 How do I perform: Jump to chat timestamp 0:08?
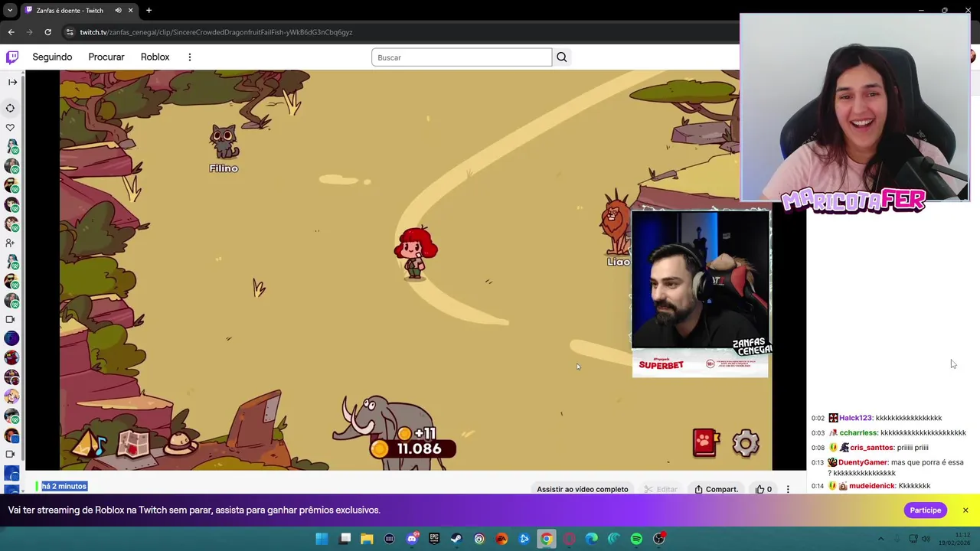coord(818,448)
